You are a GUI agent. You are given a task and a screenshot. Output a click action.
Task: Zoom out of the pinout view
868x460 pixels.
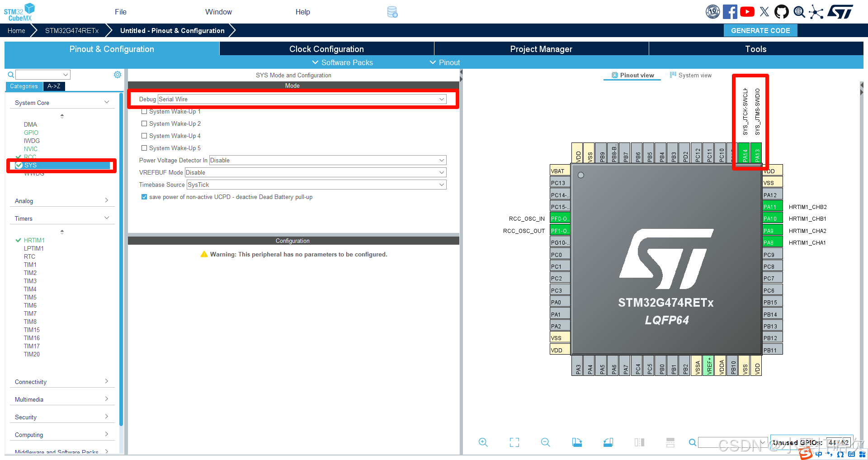point(546,442)
